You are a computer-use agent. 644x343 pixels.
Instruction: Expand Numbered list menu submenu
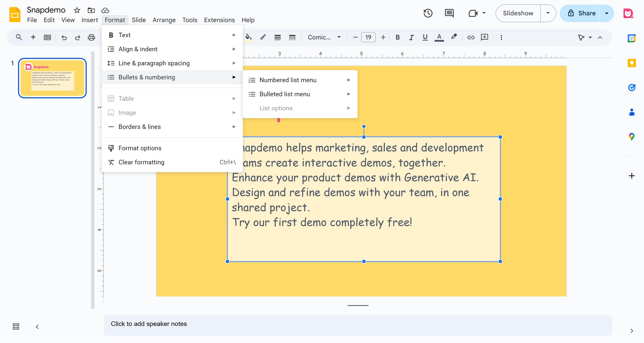click(300, 80)
